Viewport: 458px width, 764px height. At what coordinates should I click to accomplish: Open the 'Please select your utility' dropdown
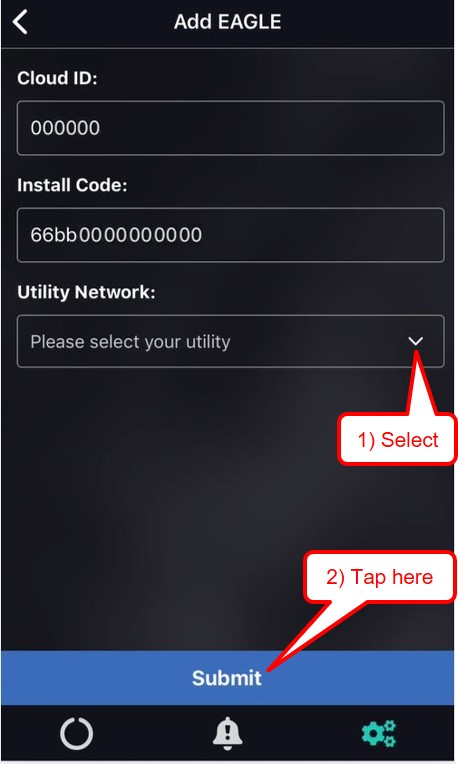click(x=230, y=341)
